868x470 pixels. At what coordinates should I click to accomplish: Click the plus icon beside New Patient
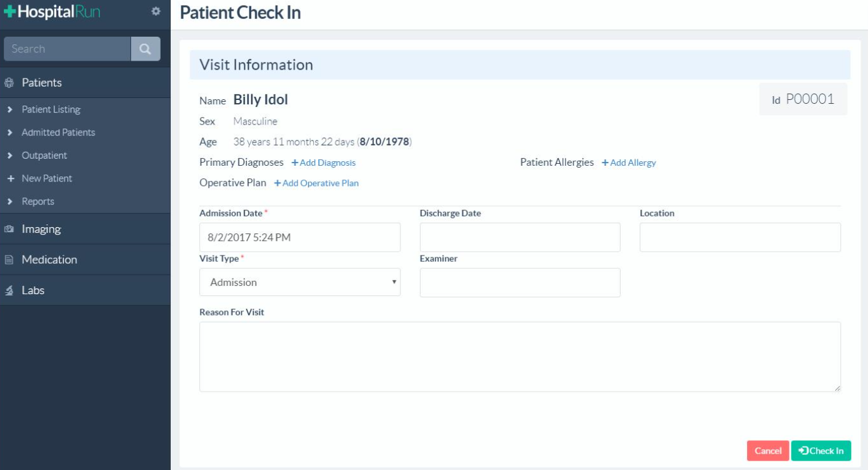pyautogui.click(x=10, y=179)
